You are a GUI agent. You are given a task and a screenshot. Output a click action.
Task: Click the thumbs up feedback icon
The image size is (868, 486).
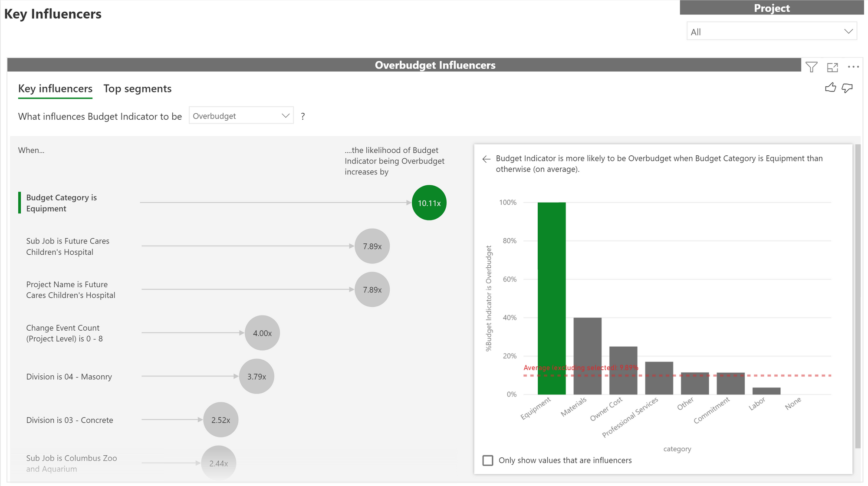point(830,88)
